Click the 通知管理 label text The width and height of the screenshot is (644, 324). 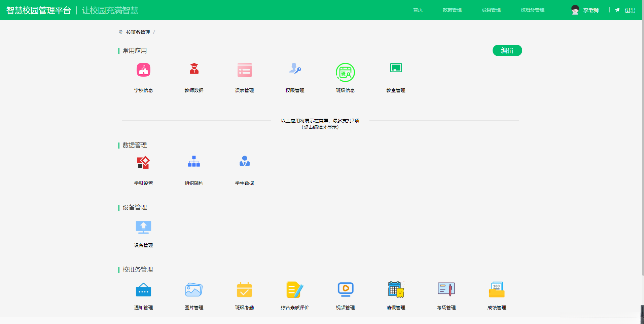pos(143,308)
